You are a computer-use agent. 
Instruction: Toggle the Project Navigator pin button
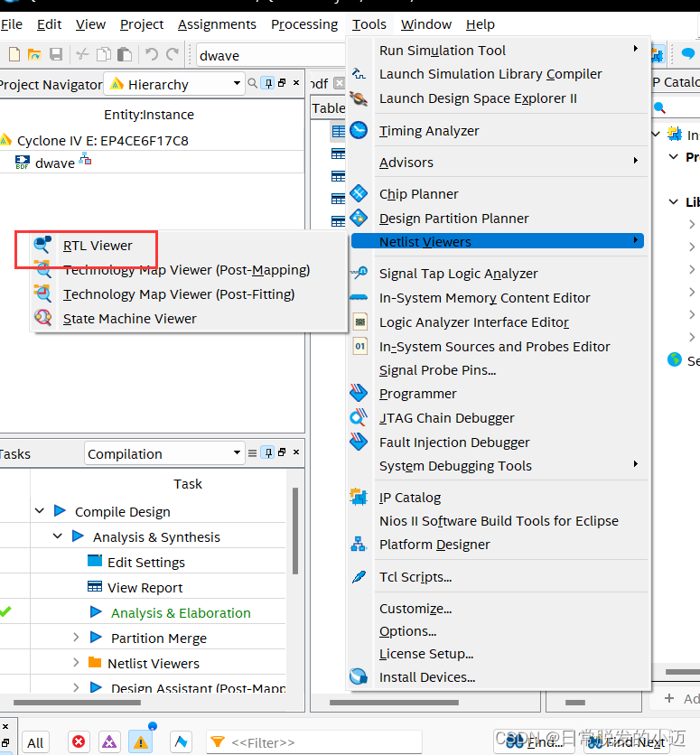pyautogui.click(x=268, y=83)
